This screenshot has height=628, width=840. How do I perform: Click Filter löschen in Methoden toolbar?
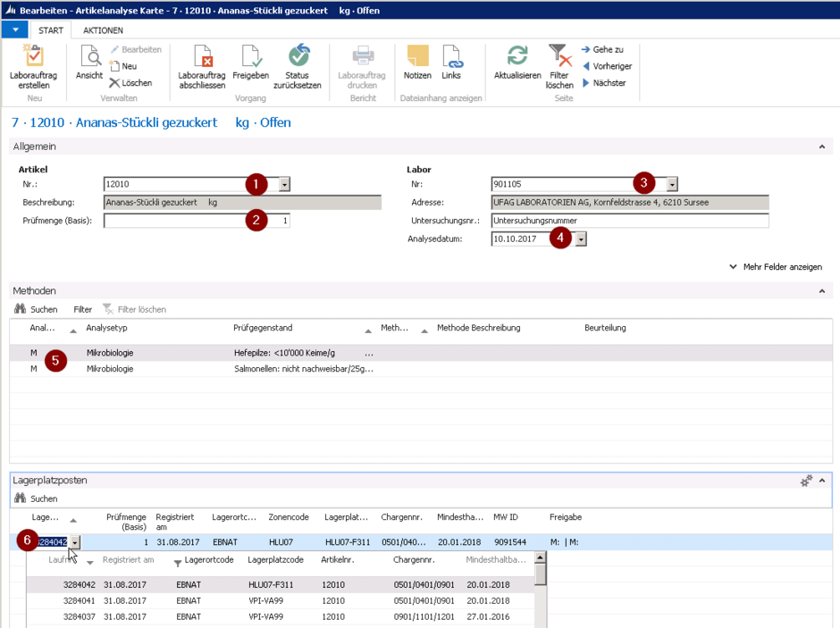tap(134, 309)
